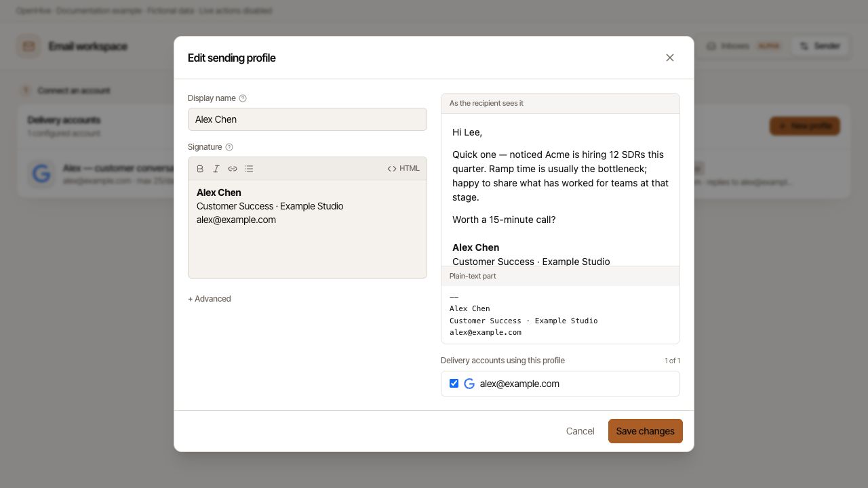Click the Sender button in background header
This screenshot has width=868, height=488.
point(820,46)
